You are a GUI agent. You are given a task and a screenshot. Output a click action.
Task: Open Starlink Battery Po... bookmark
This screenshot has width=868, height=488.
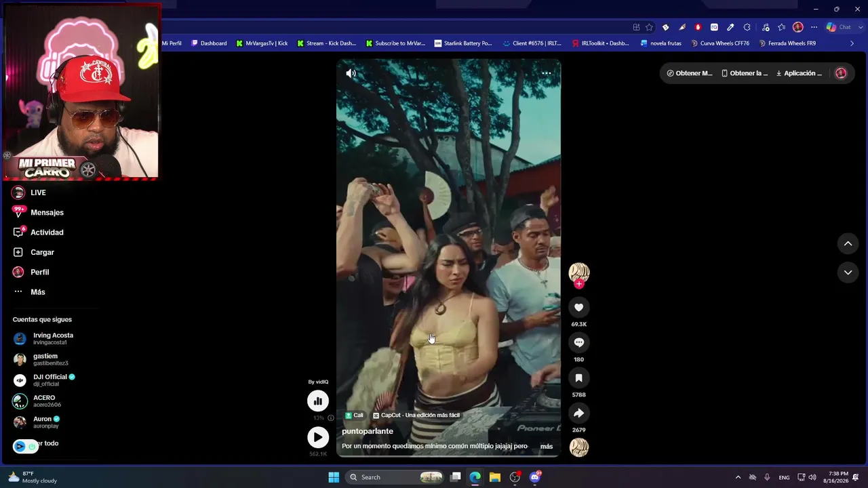click(463, 43)
